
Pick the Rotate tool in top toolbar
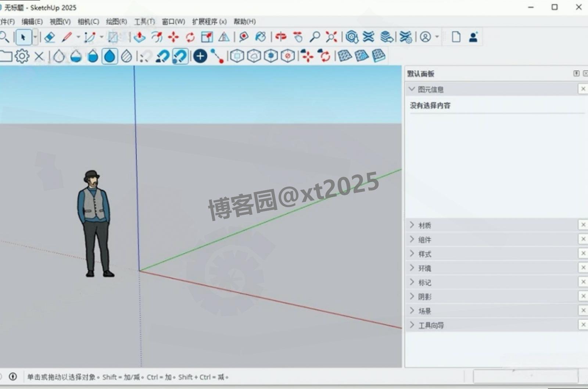point(190,37)
